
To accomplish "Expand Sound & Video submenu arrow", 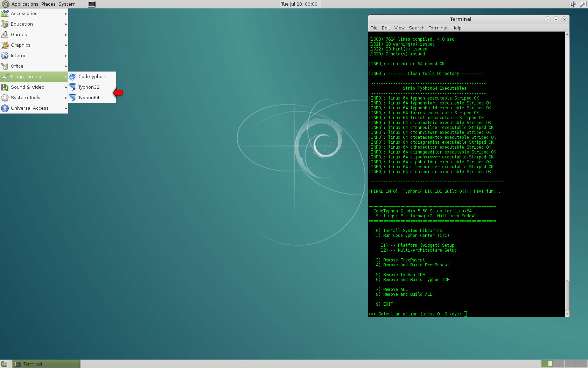I will click(x=66, y=87).
